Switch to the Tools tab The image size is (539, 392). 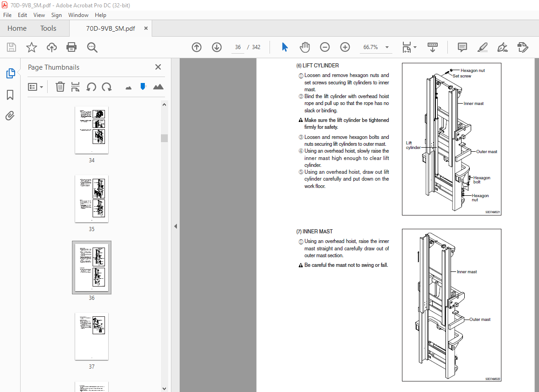pyautogui.click(x=48, y=28)
